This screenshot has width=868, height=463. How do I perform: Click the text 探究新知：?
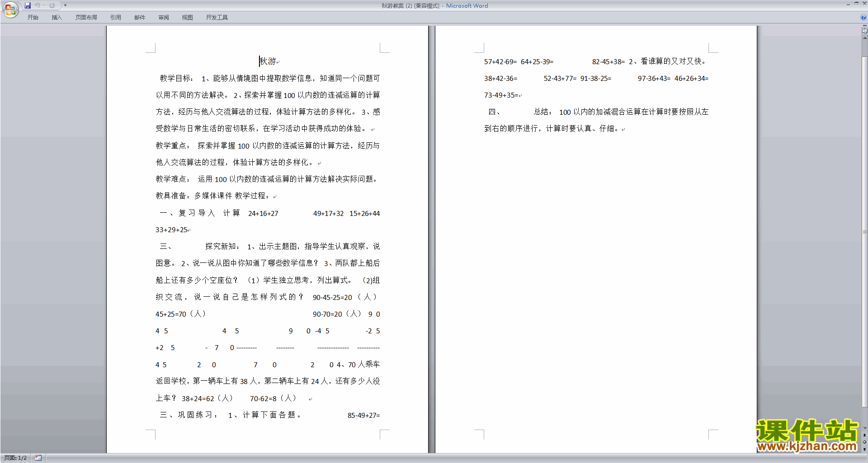[223, 246]
